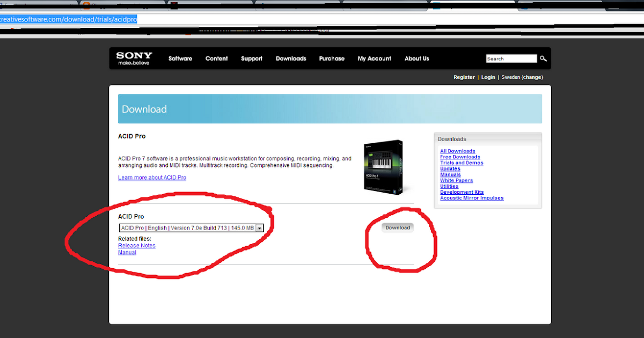The image size is (644, 338).
Task: Open the About Us menu
Action: (x=417, y=58)
